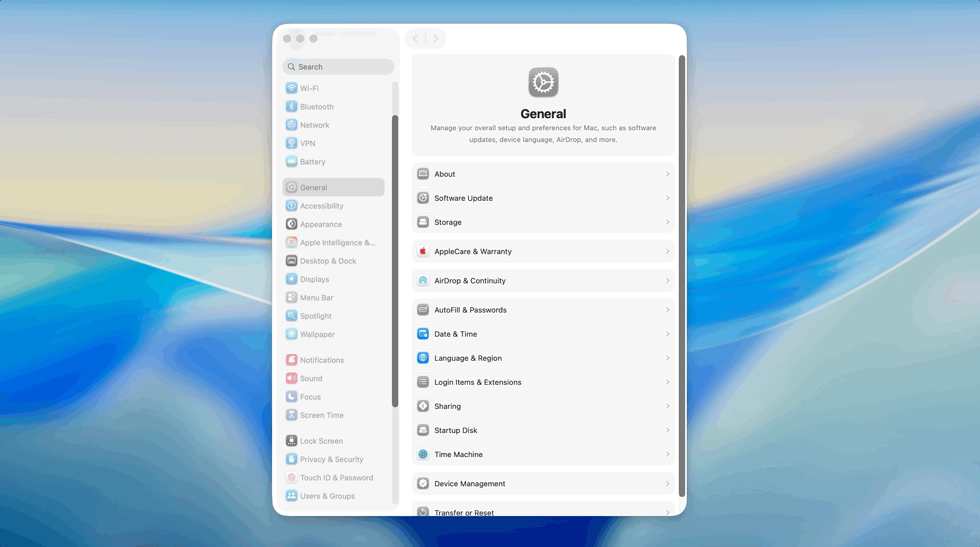Click the AutoFill & Passwords icon
Viewport: 980px width, 547px height.
[x=423, y=310]
